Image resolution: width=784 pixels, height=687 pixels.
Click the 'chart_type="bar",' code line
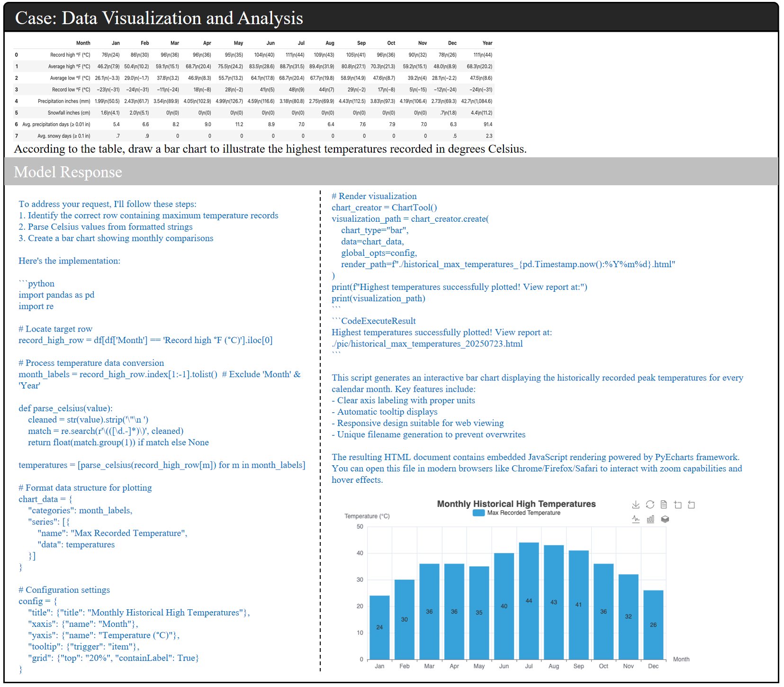click(x=375, y=230)
